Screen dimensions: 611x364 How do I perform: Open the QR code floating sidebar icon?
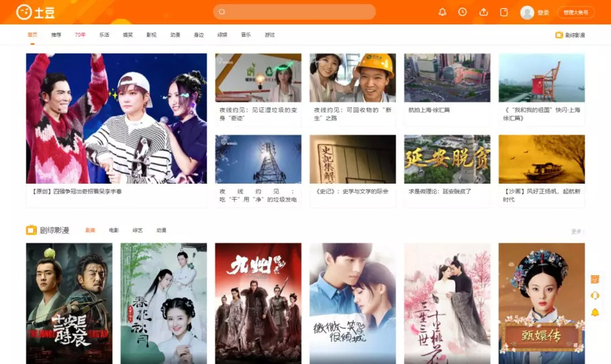click(x=595, y=280)
